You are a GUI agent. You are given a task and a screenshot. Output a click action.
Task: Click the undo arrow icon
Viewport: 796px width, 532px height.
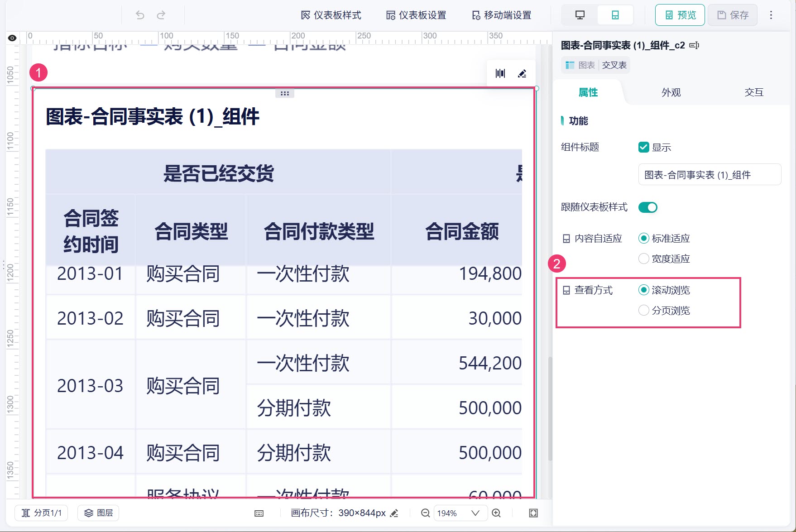pos(140,15)
